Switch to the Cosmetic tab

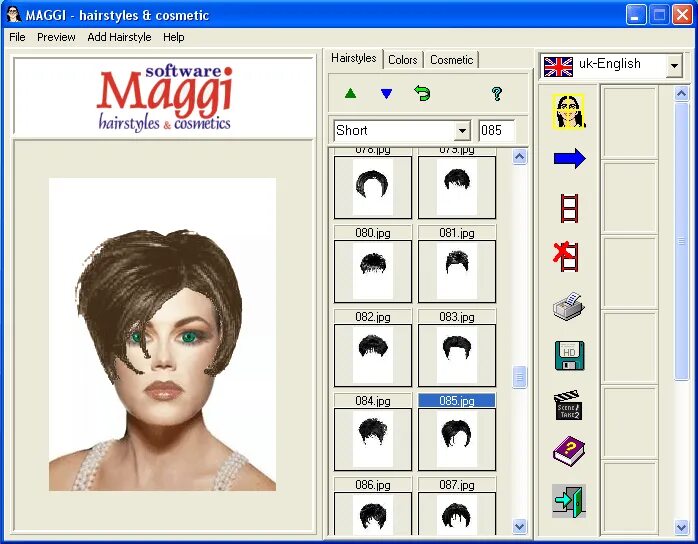(x=452, y=60)
